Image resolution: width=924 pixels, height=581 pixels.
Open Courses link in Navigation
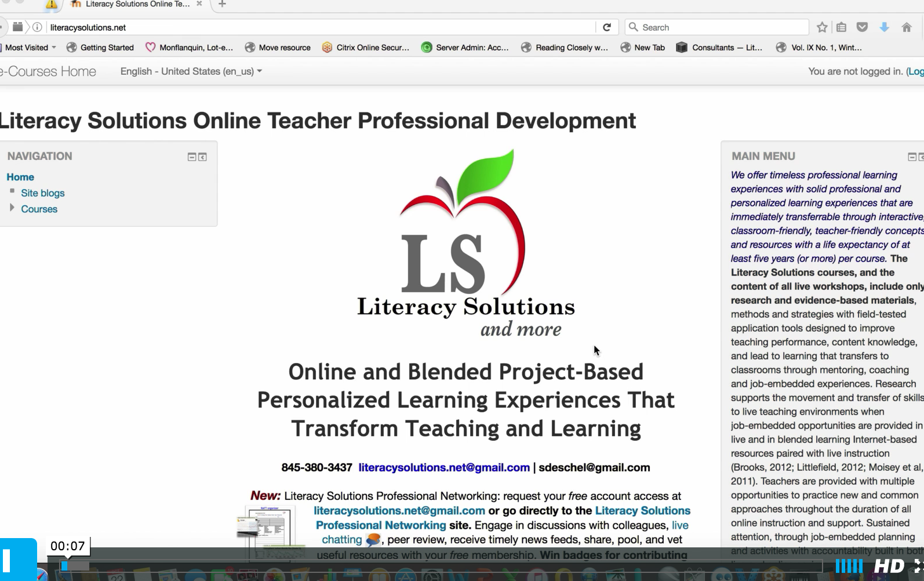39,209
